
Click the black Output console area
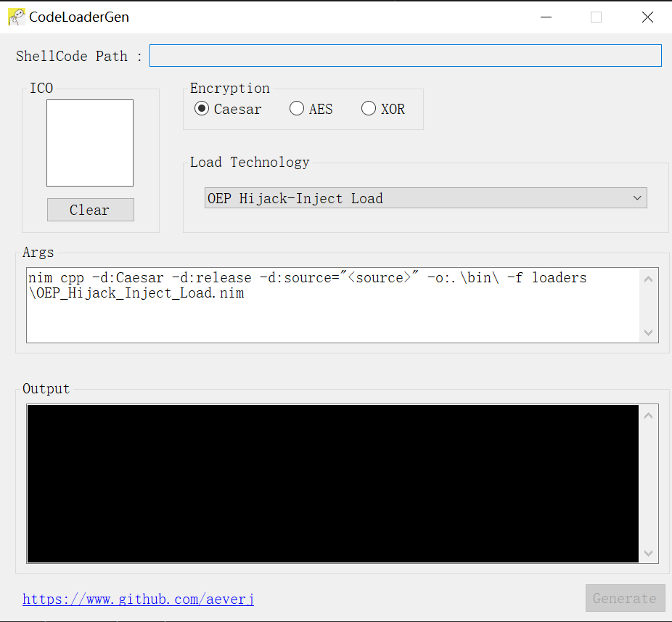click(330, 483)
